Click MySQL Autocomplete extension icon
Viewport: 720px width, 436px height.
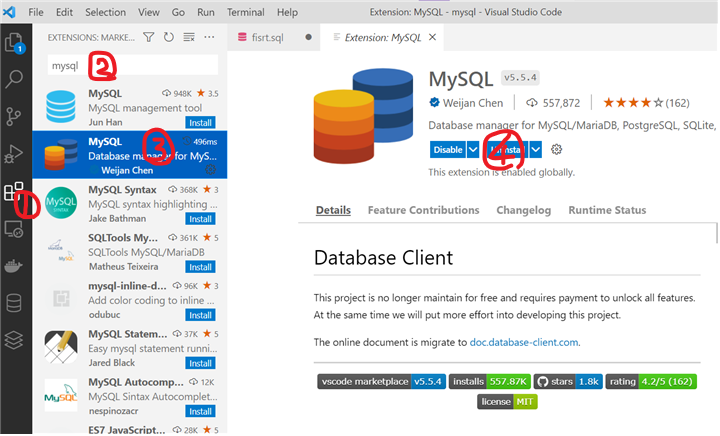[x=61, y=395]
